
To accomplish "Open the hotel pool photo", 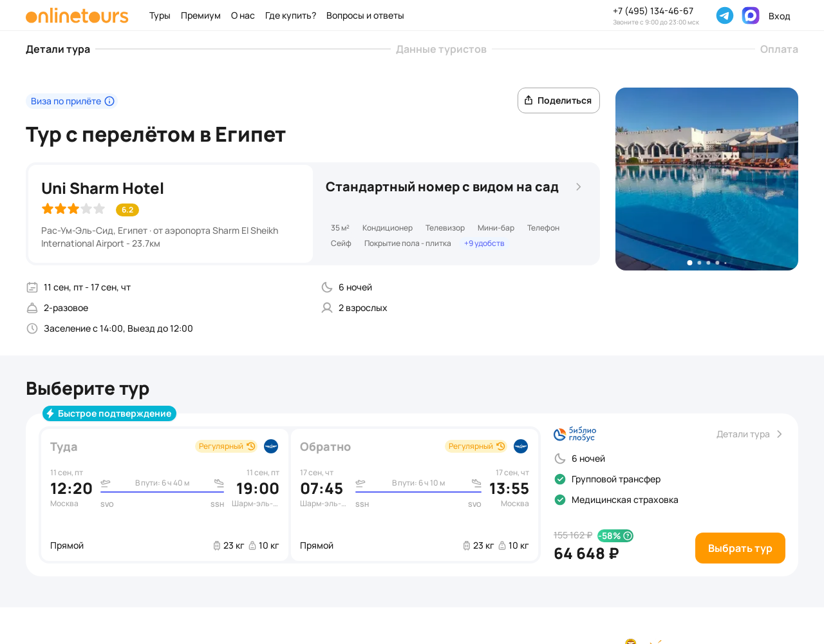I will pyautogui.click(x=707, y=179).
